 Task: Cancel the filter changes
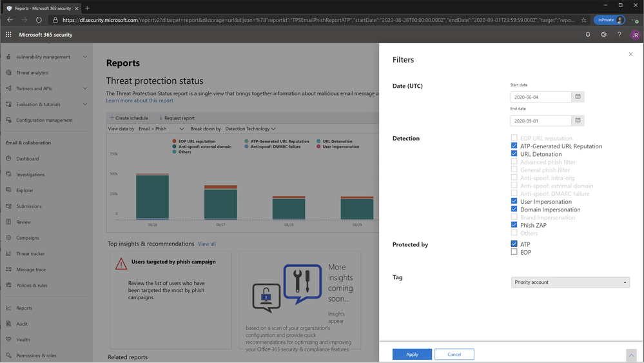tap(454, 354)
